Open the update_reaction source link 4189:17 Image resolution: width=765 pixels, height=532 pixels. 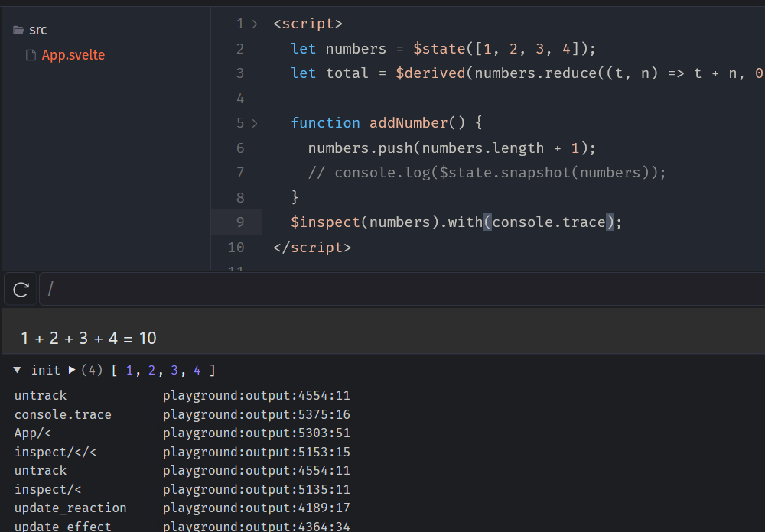[x=256, y=508]
